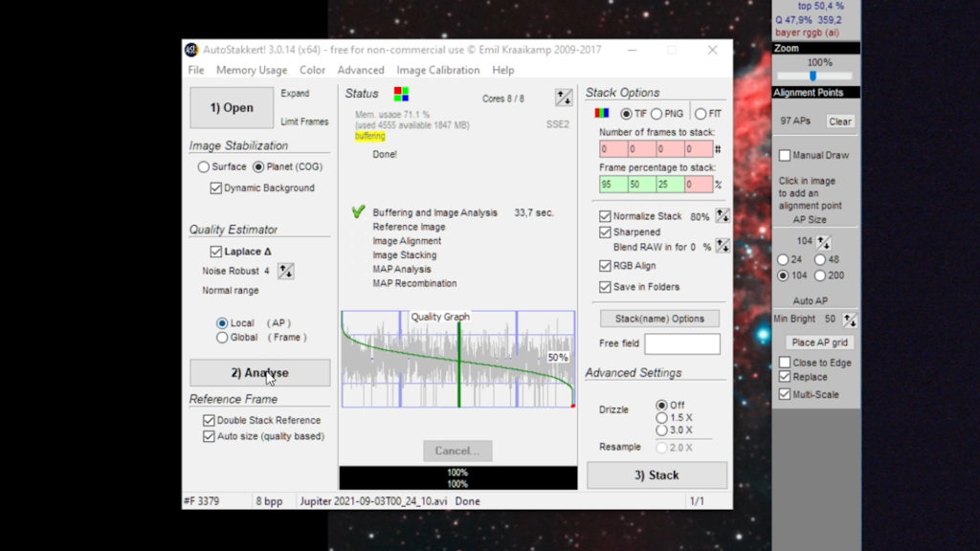Choose TIF output format

click(x=626, y=114)
